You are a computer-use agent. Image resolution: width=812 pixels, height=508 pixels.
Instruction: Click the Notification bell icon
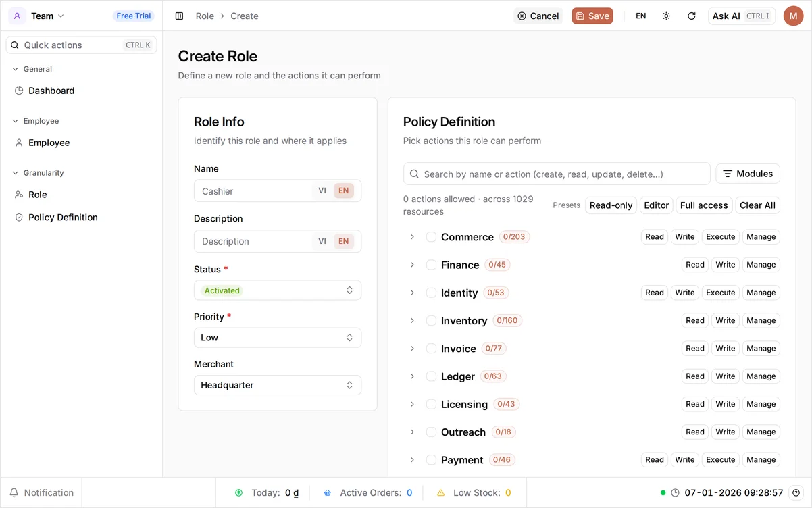tap(14, 493)
